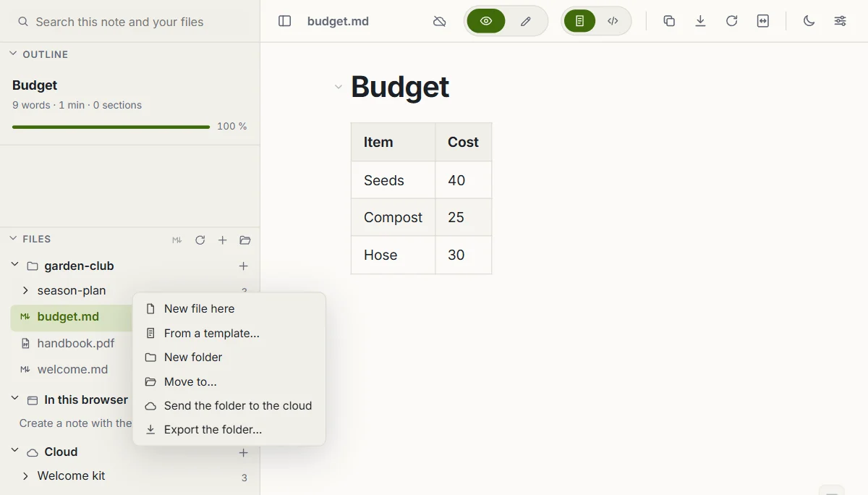Image resolution: width=868 pixels, height=495 pixels.
Task: Click the browser window icon beside In this browser
Action: coord(33,400)
